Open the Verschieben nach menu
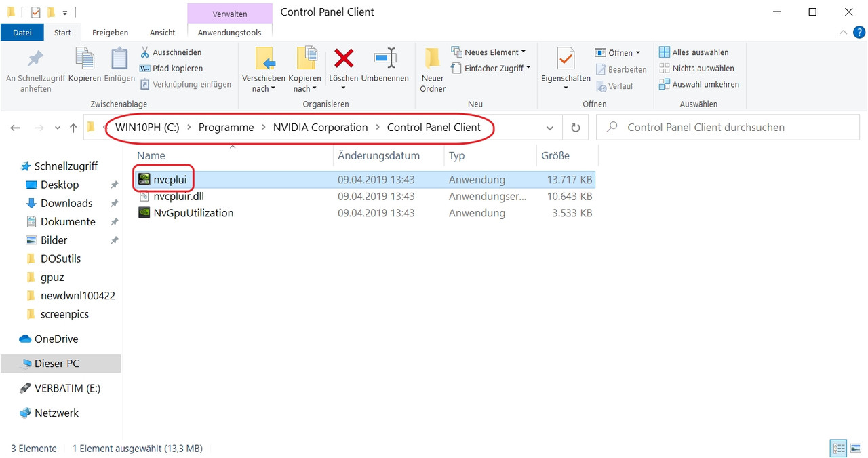This screenshot has height=458, width=868. click(264, 71)
